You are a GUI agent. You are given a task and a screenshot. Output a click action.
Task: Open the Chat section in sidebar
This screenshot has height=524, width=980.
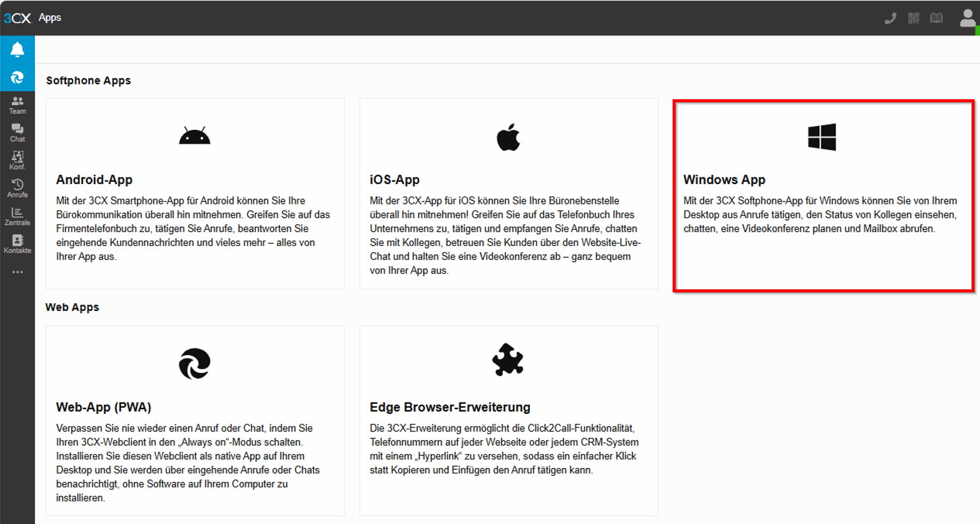tap(17, 133)
